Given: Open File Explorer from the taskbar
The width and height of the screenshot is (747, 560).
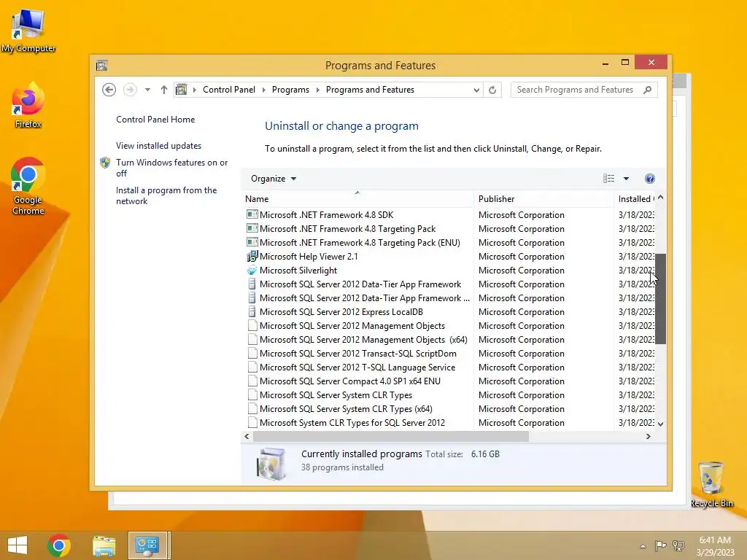Looking at the screenshot, I should pos(104,545).
